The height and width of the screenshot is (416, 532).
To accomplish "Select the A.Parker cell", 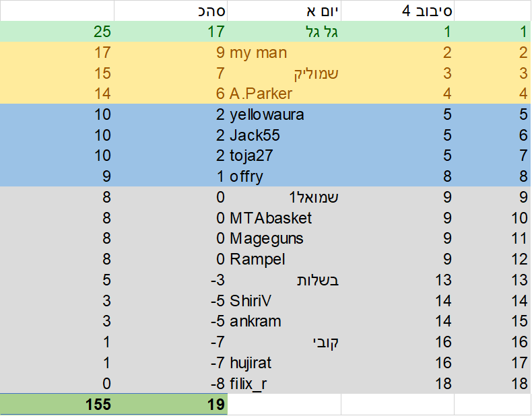I will (284, 94).
